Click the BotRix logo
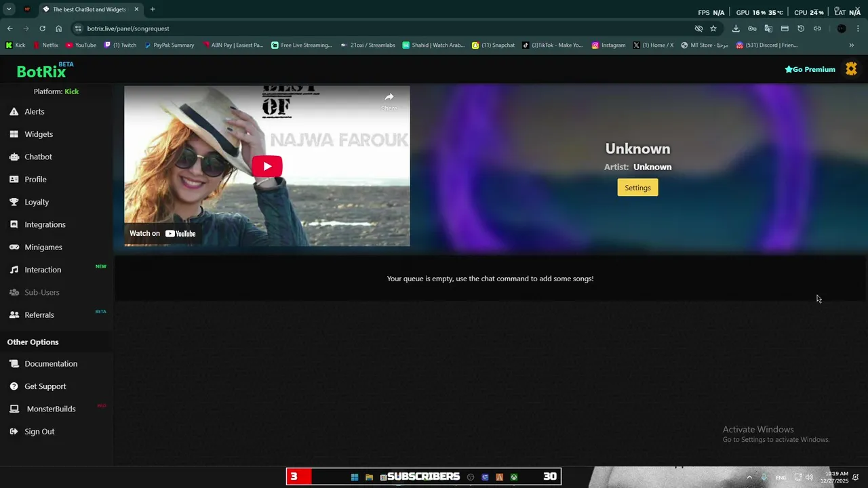Screen dimensions: 868x488 (42, 71)
